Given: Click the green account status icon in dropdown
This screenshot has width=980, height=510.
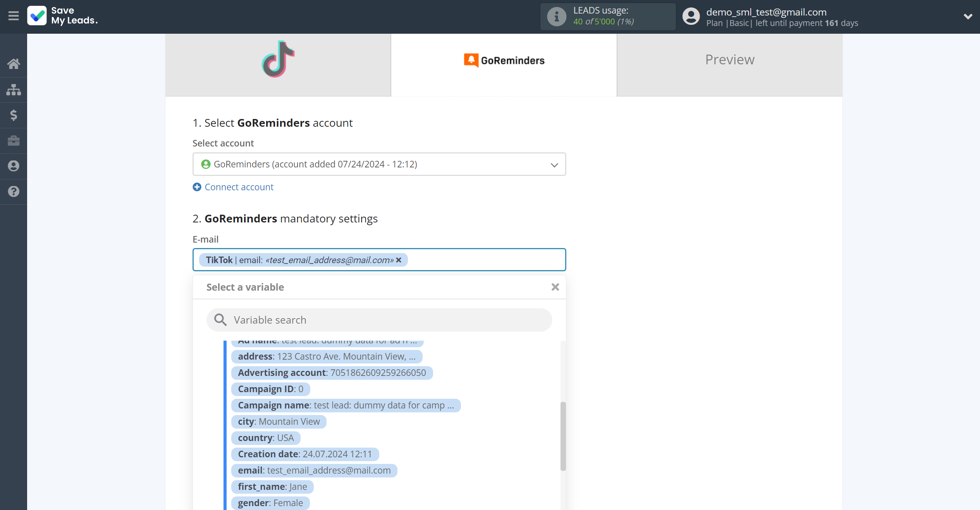Looking at the screenshot, I should 206,164.
